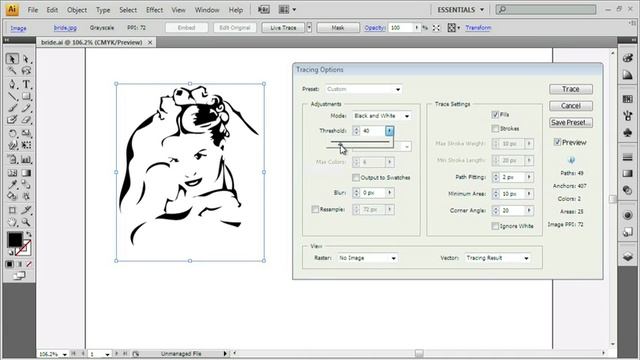Click the Live Trace button
Viewport: 640px width, 360px height.
(x=283, y=28)
